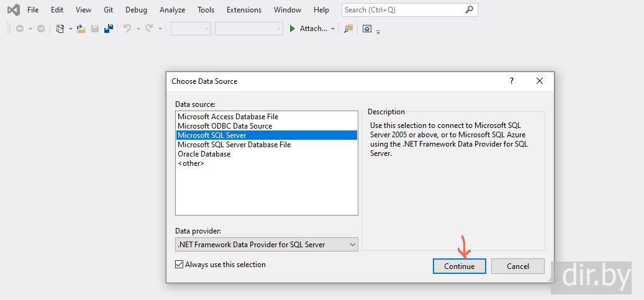This screenshot has height=300, width=644.
Task: Click the search magnifier icon
Action: click(x=469, y=10)
